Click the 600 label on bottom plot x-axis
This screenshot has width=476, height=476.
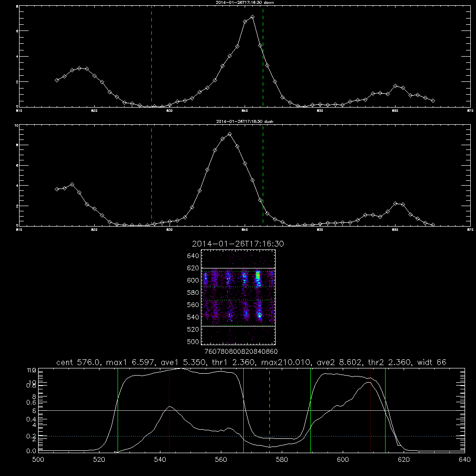click(x=343, y=460)
